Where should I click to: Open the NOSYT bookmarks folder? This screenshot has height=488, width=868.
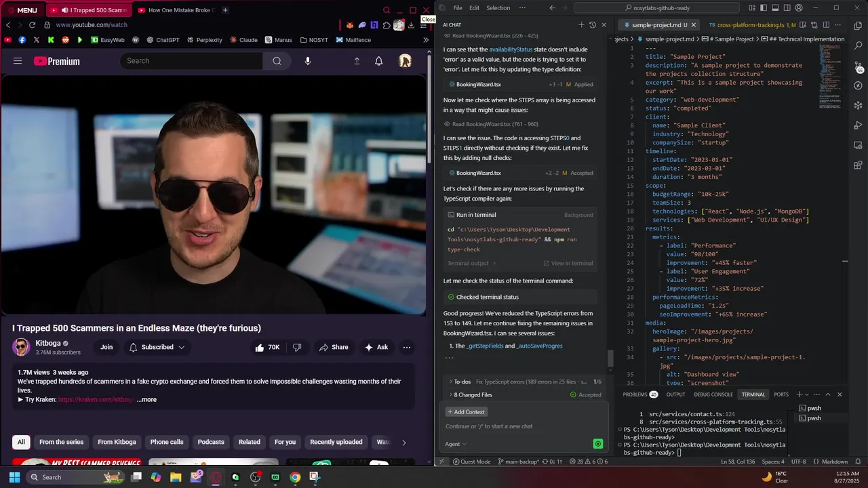pyautogui.click(x=314, y=40)
